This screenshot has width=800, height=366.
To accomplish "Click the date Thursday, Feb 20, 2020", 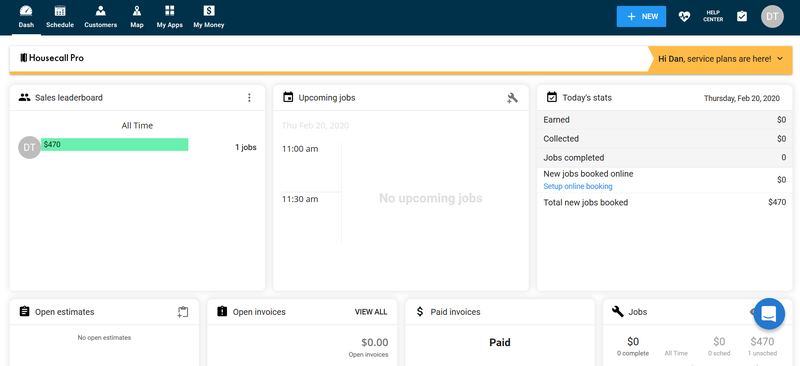I will tap(741, 98).
